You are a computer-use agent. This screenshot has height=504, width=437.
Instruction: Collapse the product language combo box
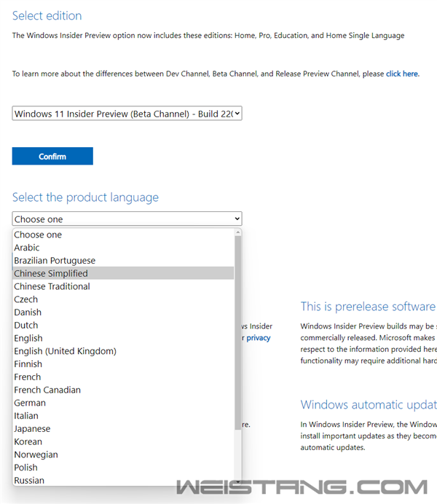(127, 219)
